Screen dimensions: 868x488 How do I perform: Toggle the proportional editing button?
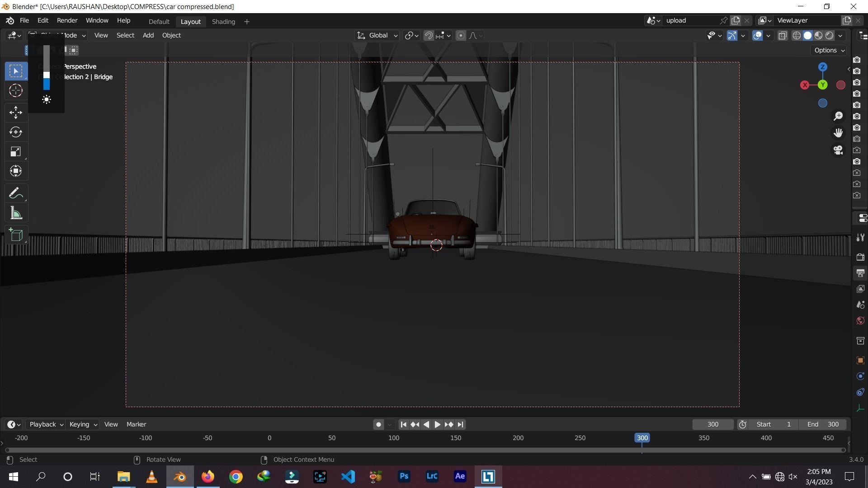tap(461, 35)
